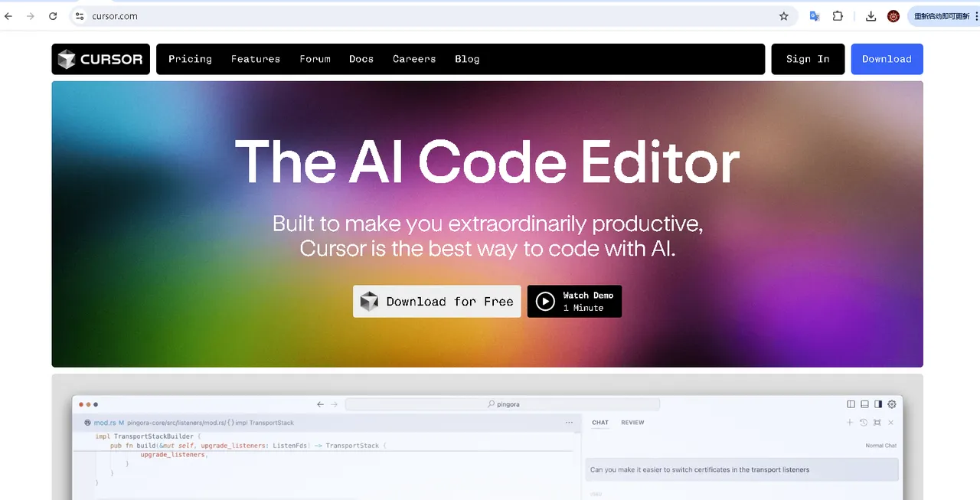Click the blue Download button

click(x=887, y=59)
